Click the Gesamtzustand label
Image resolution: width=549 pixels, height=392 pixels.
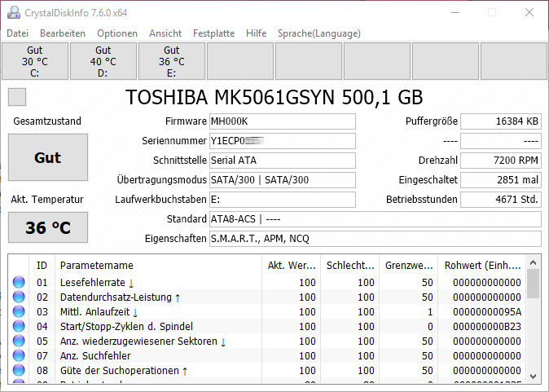pos(47,121)
